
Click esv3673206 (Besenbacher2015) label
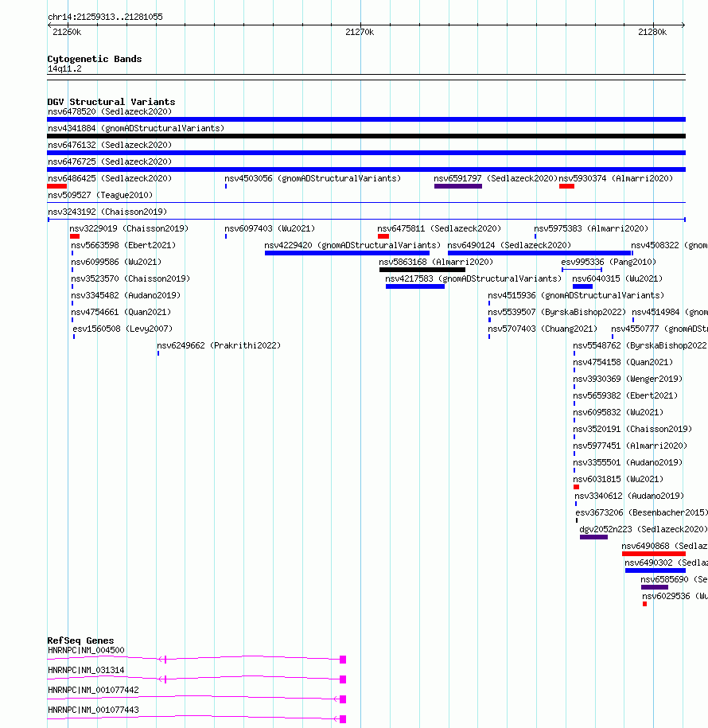(x=642, y=512)
